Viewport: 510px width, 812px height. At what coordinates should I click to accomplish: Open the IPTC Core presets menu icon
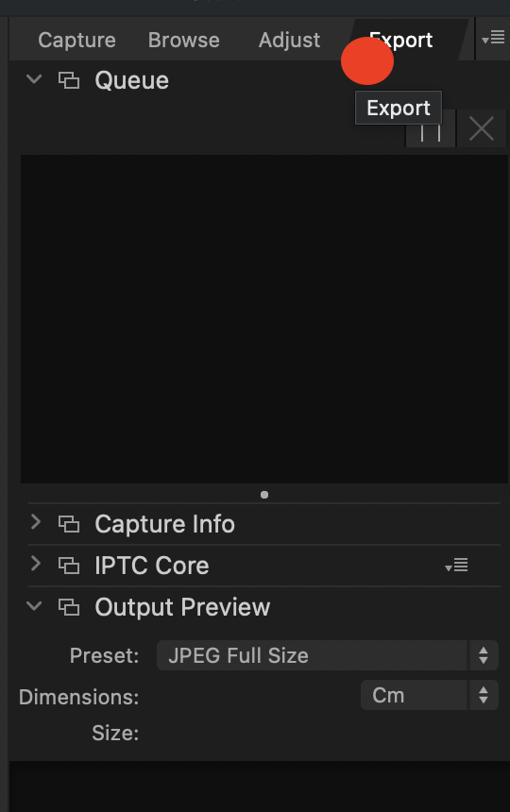(456, 565)
